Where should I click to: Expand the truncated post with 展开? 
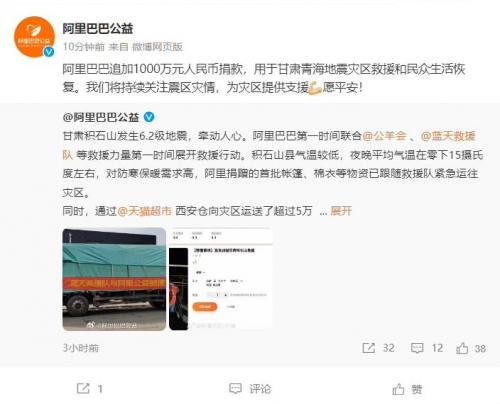click(341, 211)
